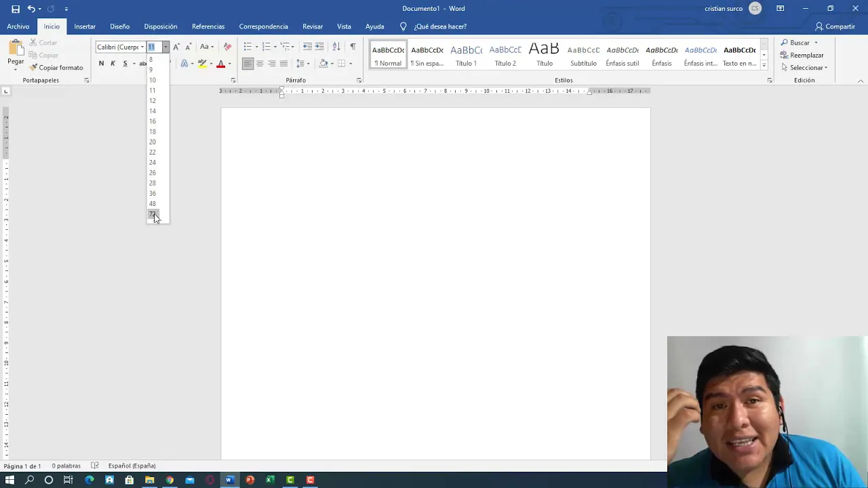Decrease paragraph indent

307,47
